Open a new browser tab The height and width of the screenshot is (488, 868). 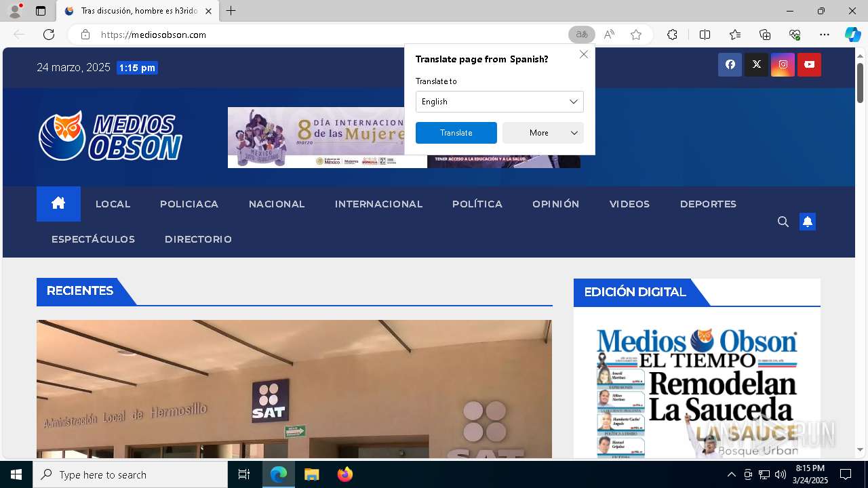[x=231, y=11]
